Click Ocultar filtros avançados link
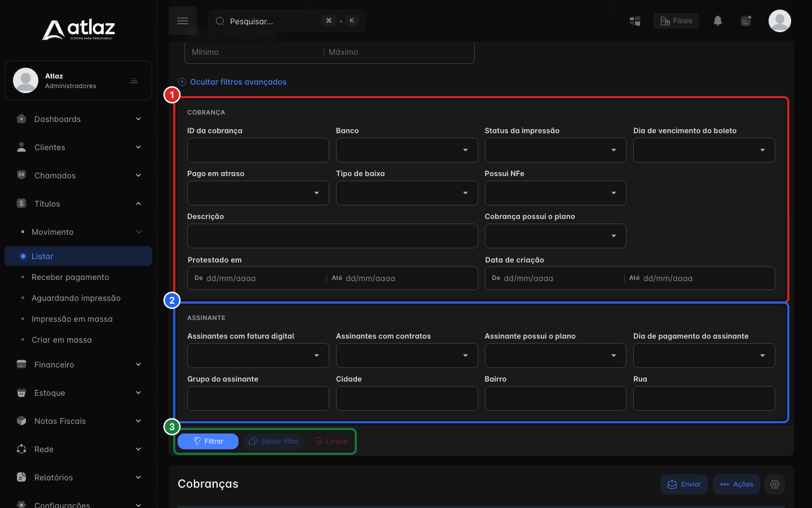 pyautogui.click(x=232, y=82)
